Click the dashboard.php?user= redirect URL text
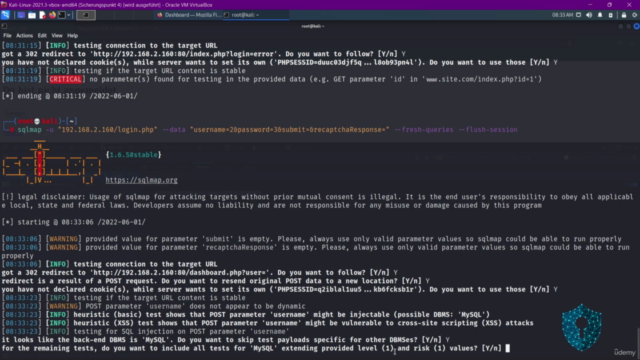 (181, 273)
